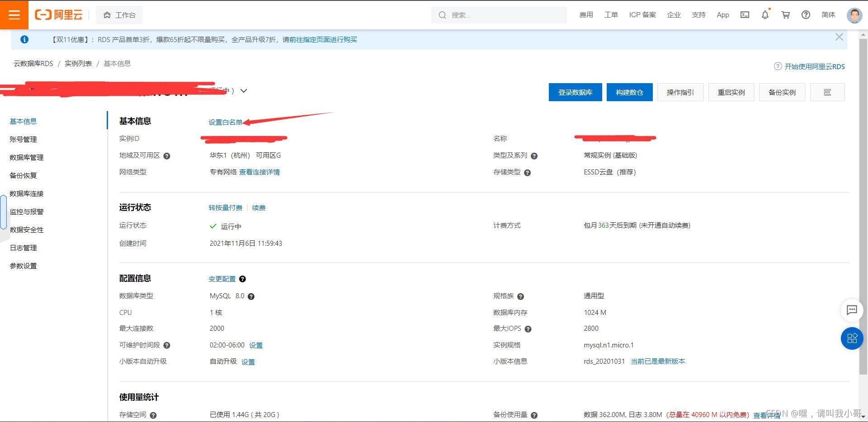Click the help question mark in header
The height and width of the screenshot is (422, 868).
806,15
